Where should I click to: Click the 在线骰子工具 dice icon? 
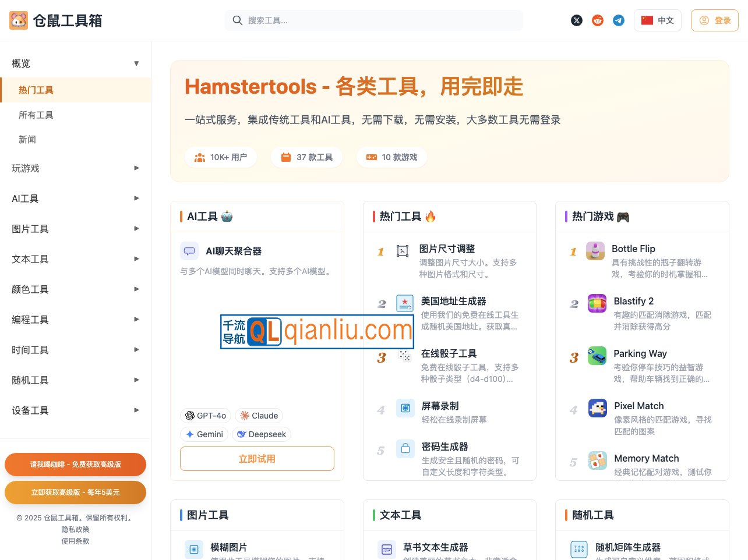coord(405,356)
